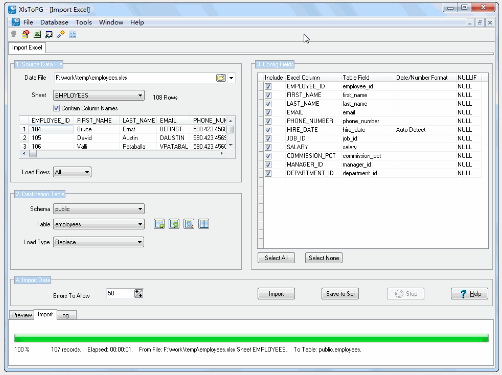This screenshot has height=375, width=502.
Task: Uncheck Include for COMMISSION_PCT column
Action: pyautogui.click(x=268, y=156)
